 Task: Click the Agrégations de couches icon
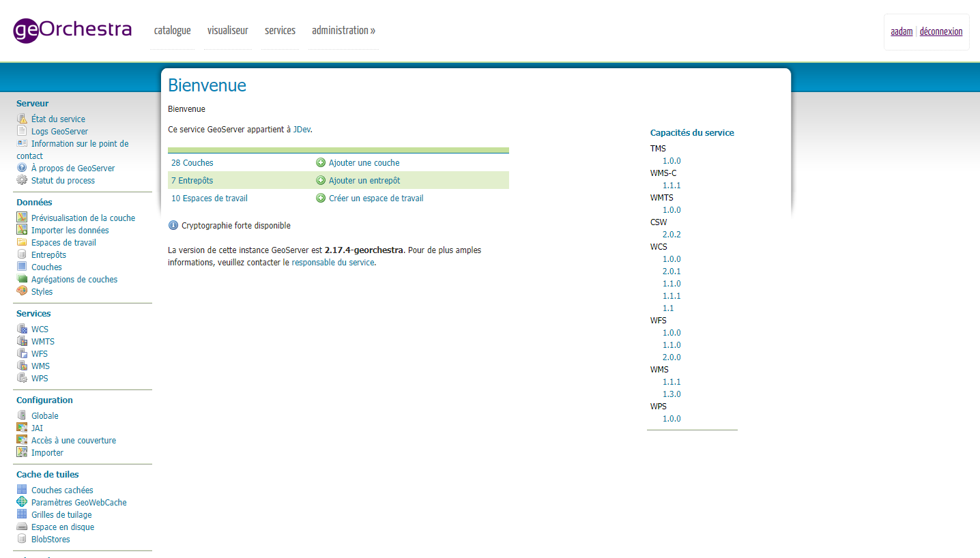22,279
